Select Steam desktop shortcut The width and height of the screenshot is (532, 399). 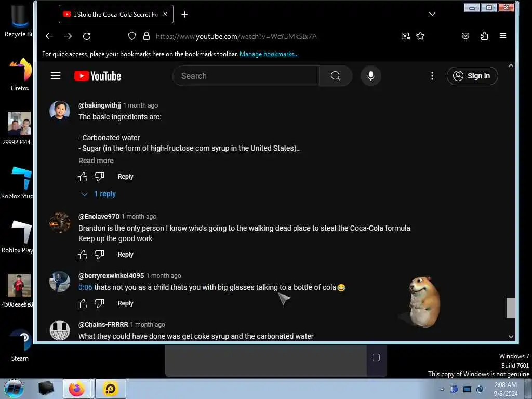(20, 345)
